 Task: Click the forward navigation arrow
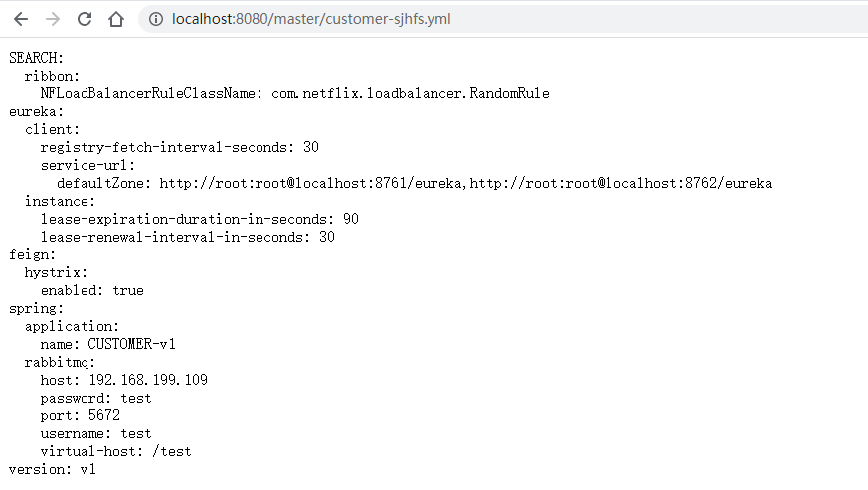pos(53,19)
